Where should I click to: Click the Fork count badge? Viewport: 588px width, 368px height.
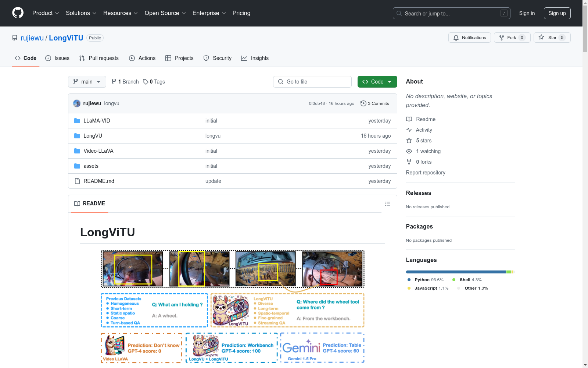pyautogui.click(x=522, y=38)
